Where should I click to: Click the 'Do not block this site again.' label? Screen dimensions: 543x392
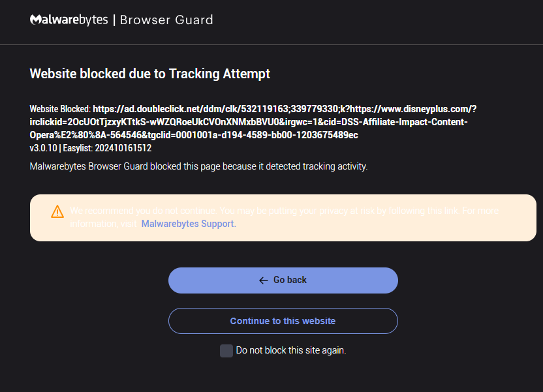click(290, 351)
